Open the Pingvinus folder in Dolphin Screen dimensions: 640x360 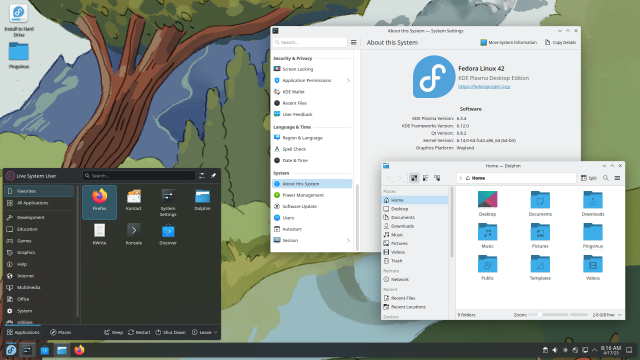coord(593,236)
